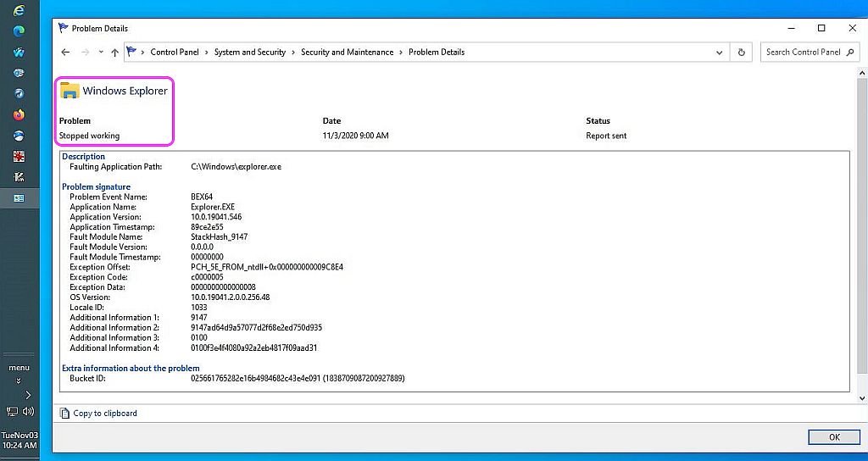
Task: Click the network icon in the system tray
Action: [x=12, y=411]
